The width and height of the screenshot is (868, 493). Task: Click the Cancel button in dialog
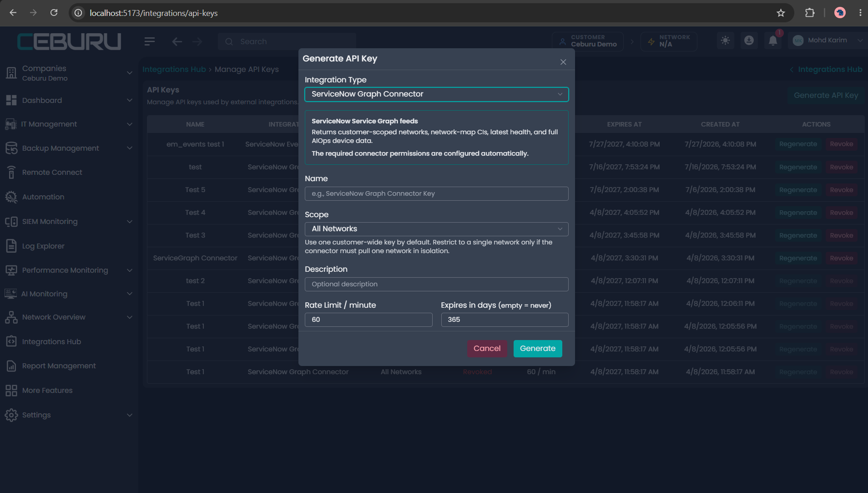click(487, 348)
